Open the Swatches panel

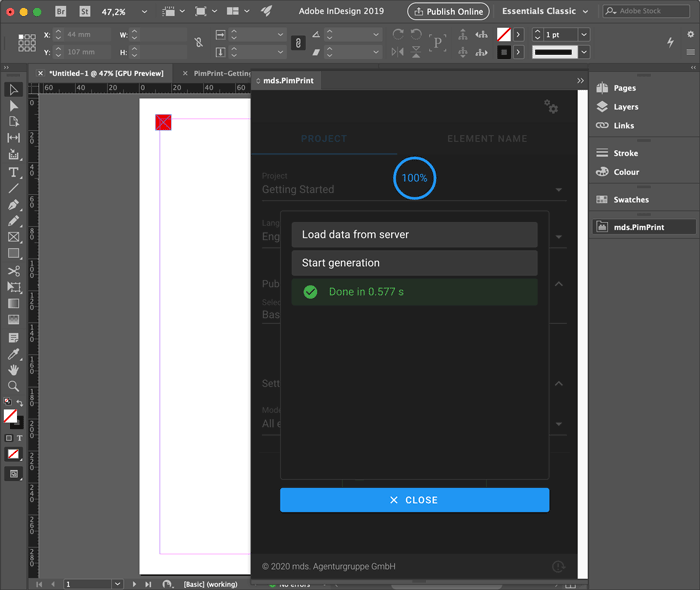tap(631, 199)
